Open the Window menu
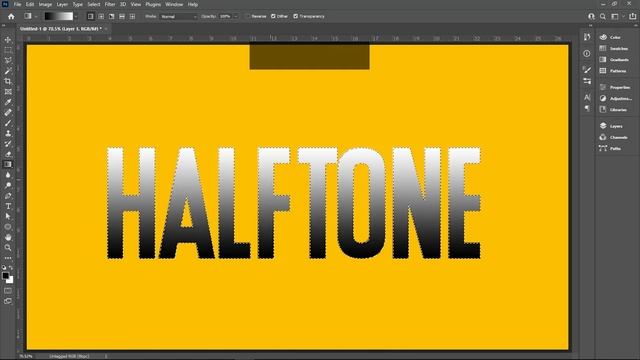 pos(174,4)
